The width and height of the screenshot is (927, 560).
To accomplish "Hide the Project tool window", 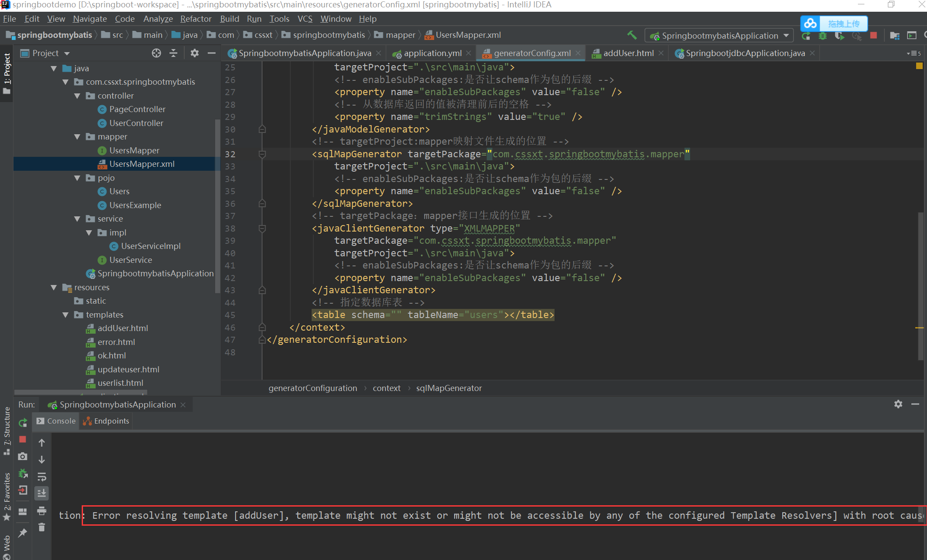I will tap(212, 53).
